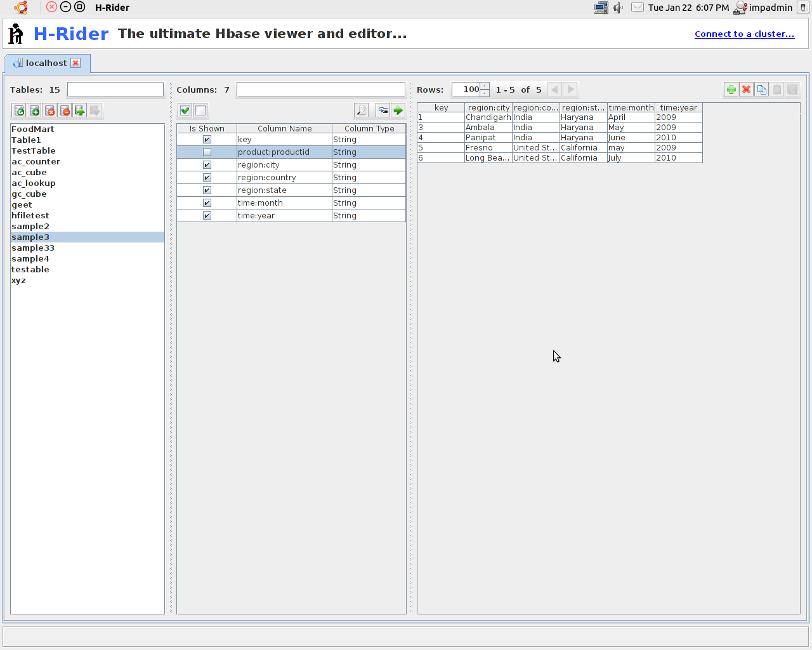
Task: Click the export table icon with green arrow
Action: click(x=80, y=110)
